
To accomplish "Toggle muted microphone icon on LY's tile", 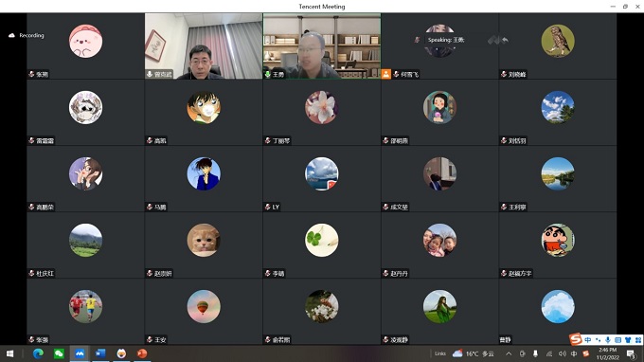I will click(x=267, y=207).
